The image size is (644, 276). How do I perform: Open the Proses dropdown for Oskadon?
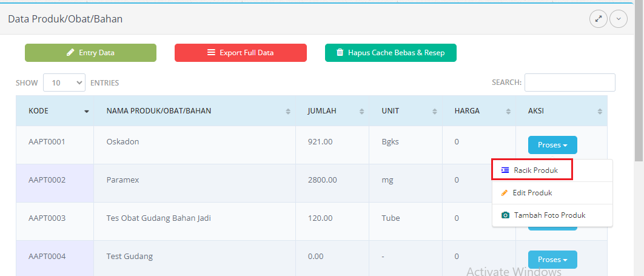pos(552,145)
